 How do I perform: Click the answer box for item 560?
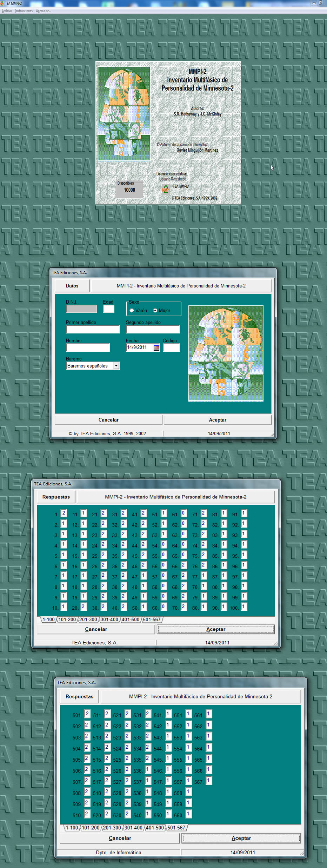(188, 814)
